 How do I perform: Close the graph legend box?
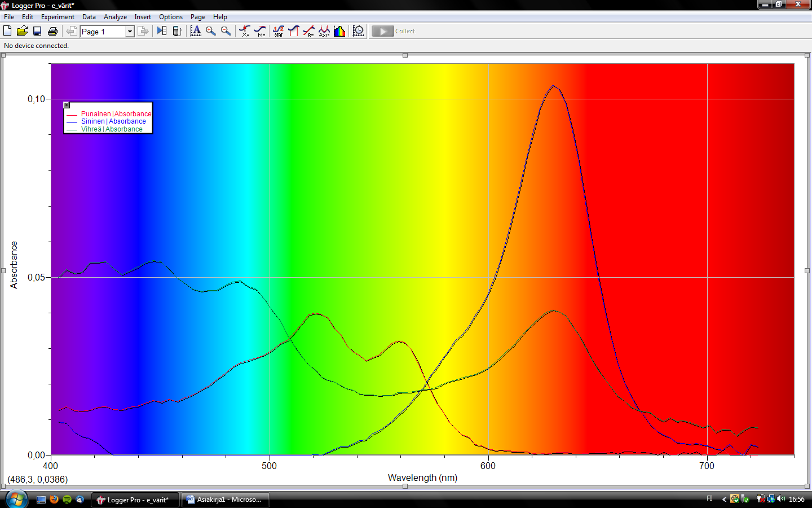[x=67, y=105]
